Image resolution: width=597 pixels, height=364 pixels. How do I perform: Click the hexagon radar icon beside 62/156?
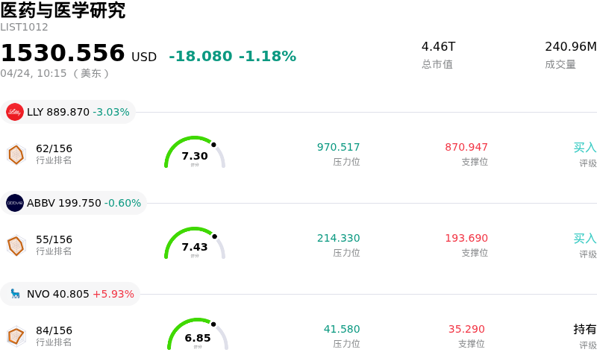(16, 154)
